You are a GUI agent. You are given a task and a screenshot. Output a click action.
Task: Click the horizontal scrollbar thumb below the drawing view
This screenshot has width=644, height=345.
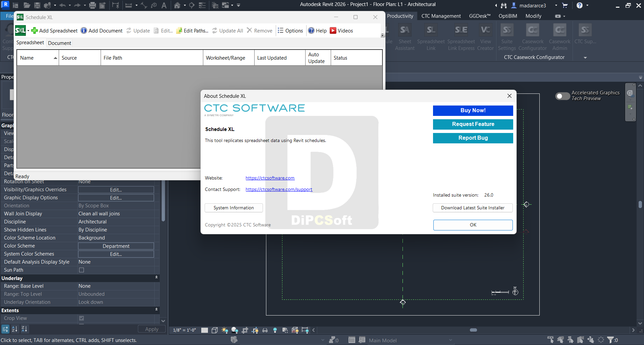[473, 330]
